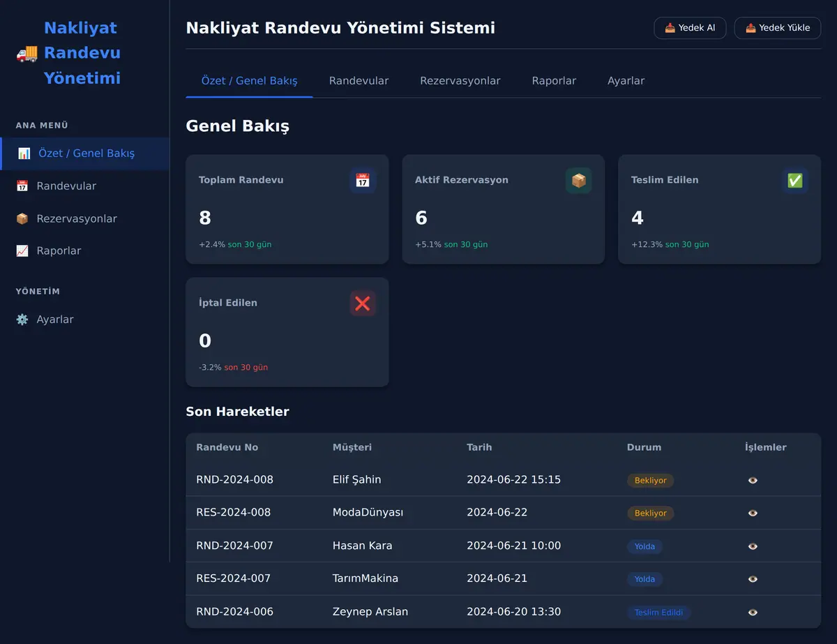
Task: View Hasan Kara appointment via eye icon
Action: click(x=753, y=546)
